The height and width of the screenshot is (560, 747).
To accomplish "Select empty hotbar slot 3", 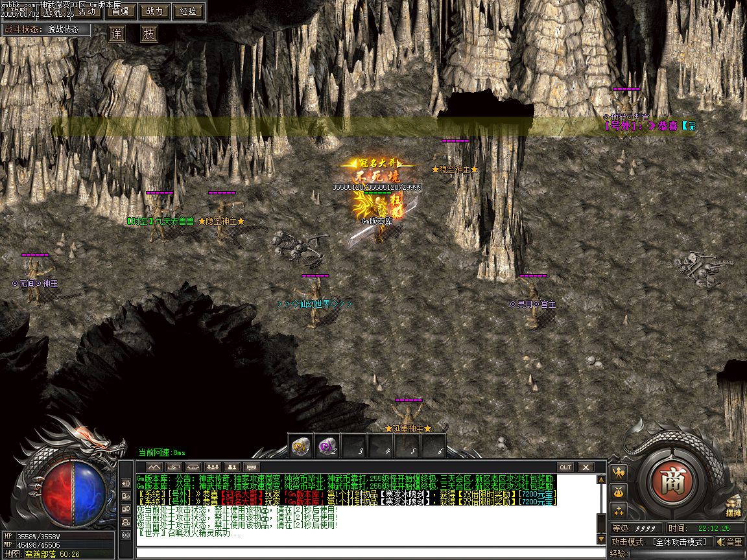I will coord(355,446).
